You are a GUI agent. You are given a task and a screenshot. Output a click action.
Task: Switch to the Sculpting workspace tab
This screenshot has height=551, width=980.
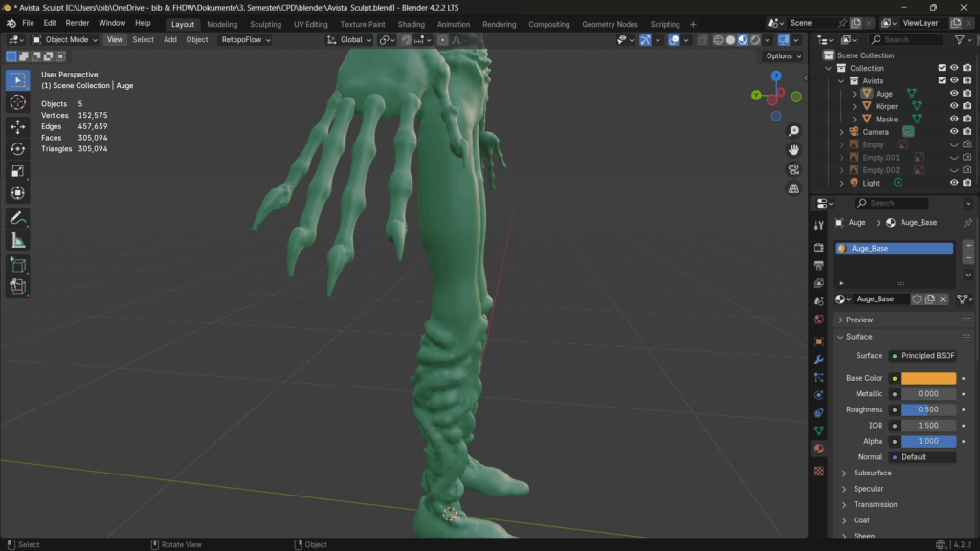pos(265,24)
